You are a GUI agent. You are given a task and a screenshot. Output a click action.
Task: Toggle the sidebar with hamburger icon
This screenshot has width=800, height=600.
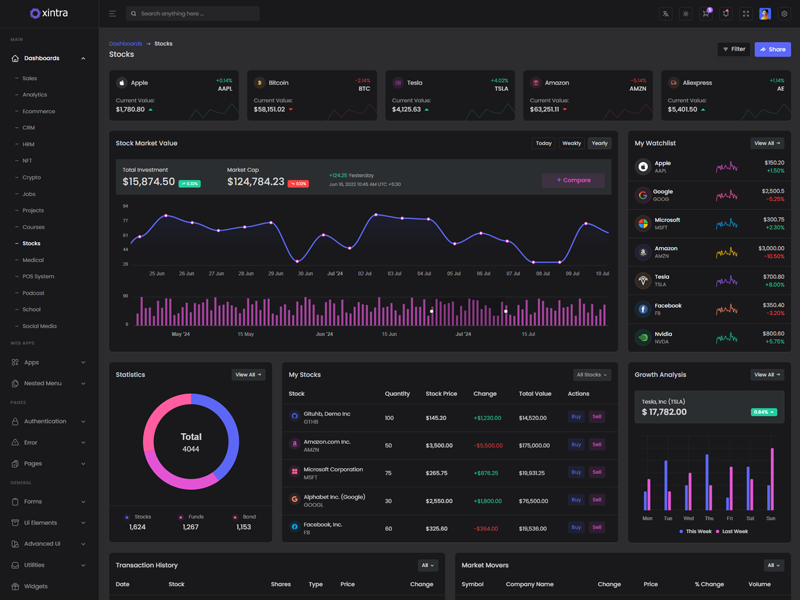[x=112, y=14]
